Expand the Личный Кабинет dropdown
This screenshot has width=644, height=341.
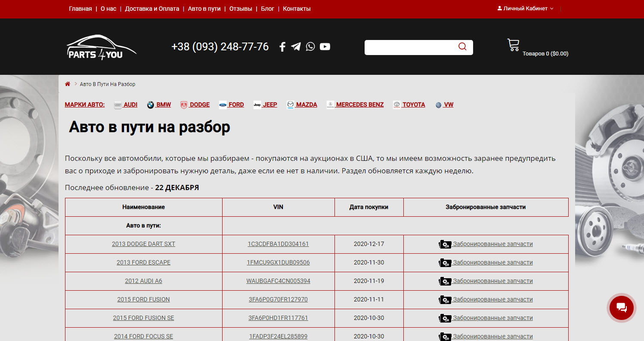525,8
